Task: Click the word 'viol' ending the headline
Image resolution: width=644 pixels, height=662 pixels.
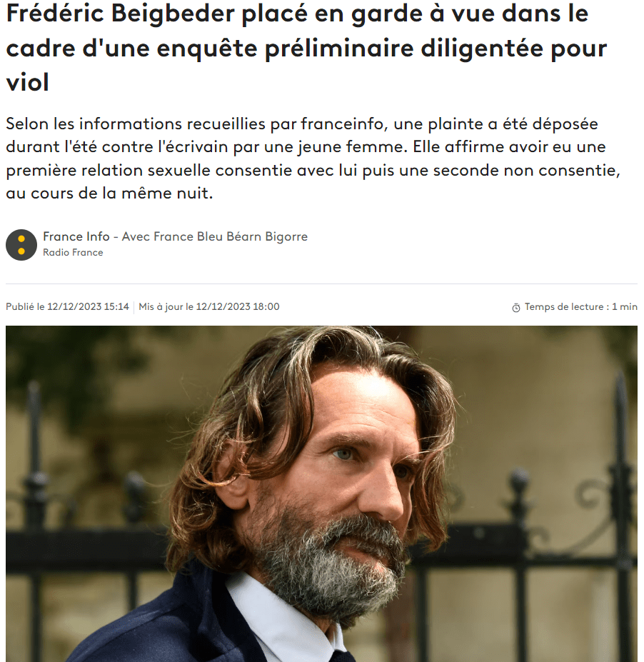Action: (27, 82)
